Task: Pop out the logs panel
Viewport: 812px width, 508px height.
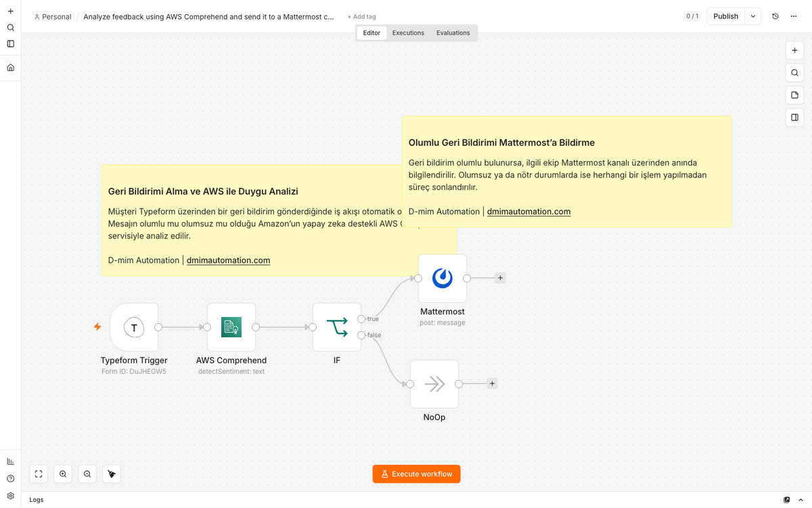Action: [x=786, y=500]
